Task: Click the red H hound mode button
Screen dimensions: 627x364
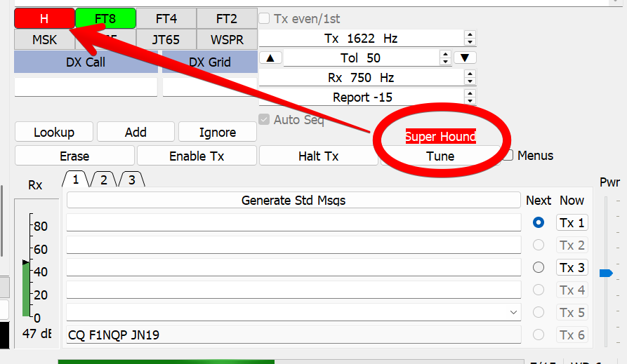Action: [x=44, y=18]
